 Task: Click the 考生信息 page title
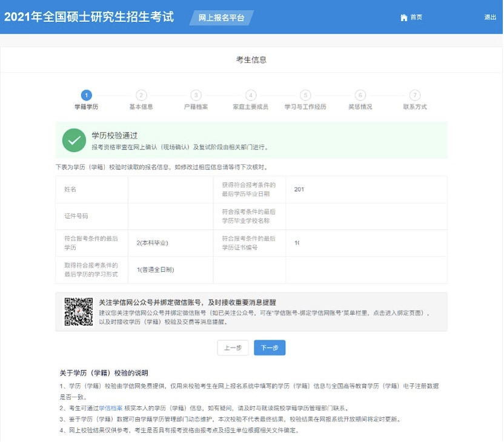tap(251, 60)
